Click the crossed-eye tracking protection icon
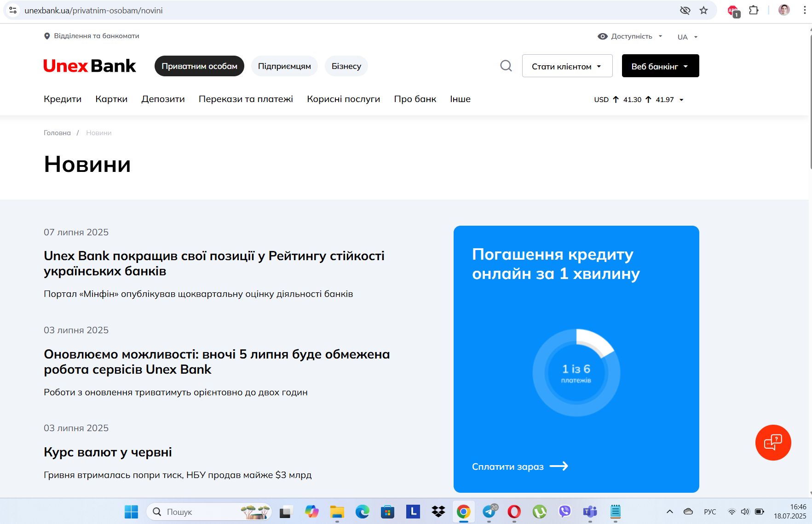This screenshot has height=524, width=812. coord(685,10)
